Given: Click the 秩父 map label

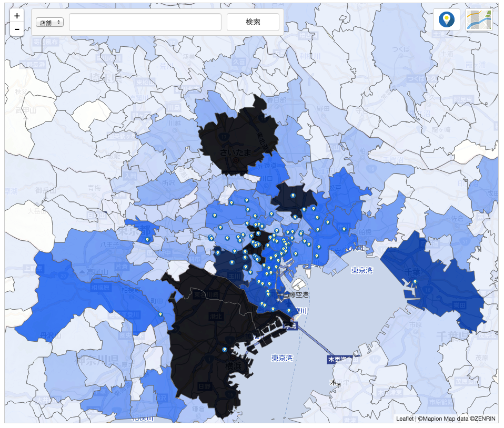Looking at the screenshot, I should [21, 92].
